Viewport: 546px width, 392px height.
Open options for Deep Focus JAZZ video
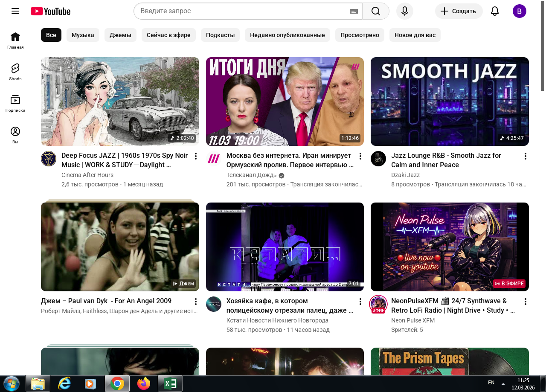point(196,156)
